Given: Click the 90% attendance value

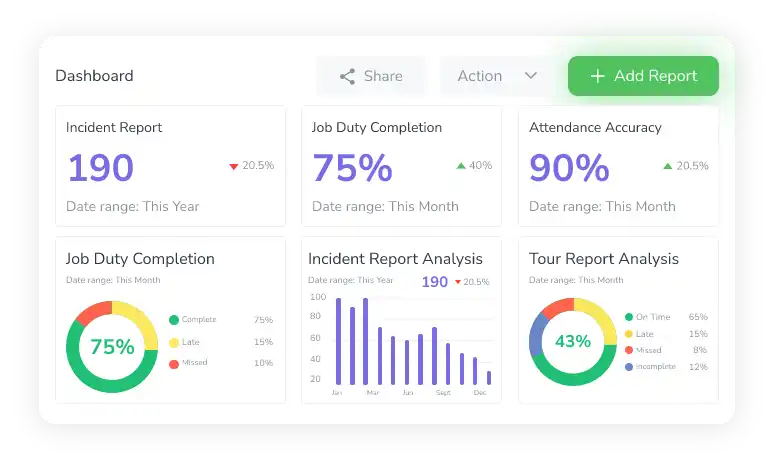Looking at the screenshot, I should coord(569,168).
